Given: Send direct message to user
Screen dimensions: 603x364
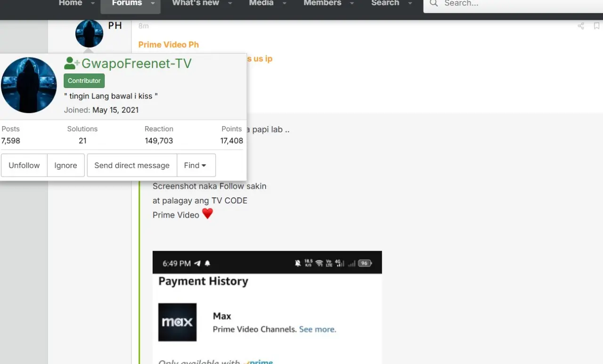Looking at the screenshot, I should pos(132,165).
